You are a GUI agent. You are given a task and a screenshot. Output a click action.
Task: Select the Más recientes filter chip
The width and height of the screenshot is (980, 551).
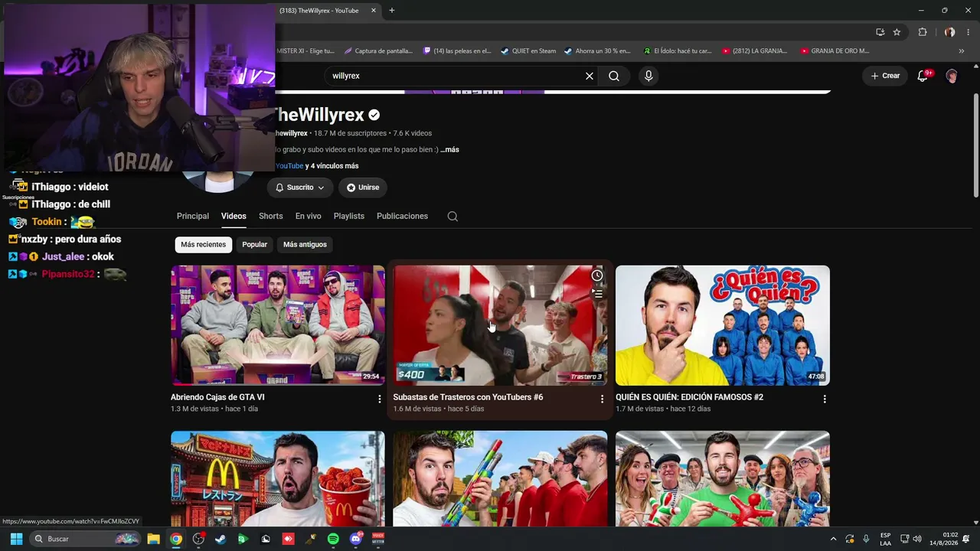204,244
